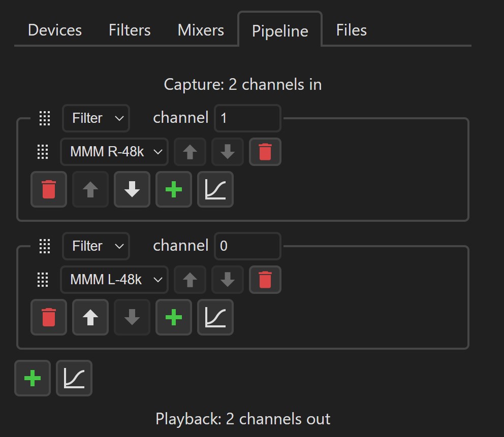Delete the channel 1 filter step
504x437 pixels.
pyautogui.click(x=49, y=189)
